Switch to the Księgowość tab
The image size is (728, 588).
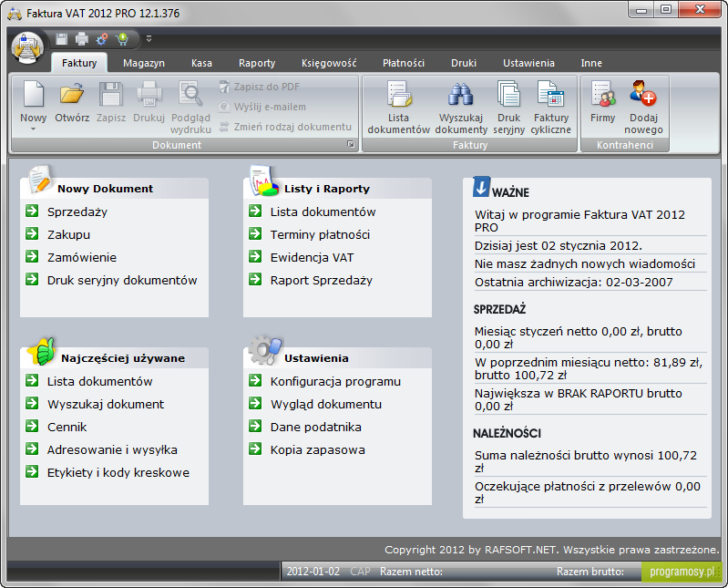[329, 63]
